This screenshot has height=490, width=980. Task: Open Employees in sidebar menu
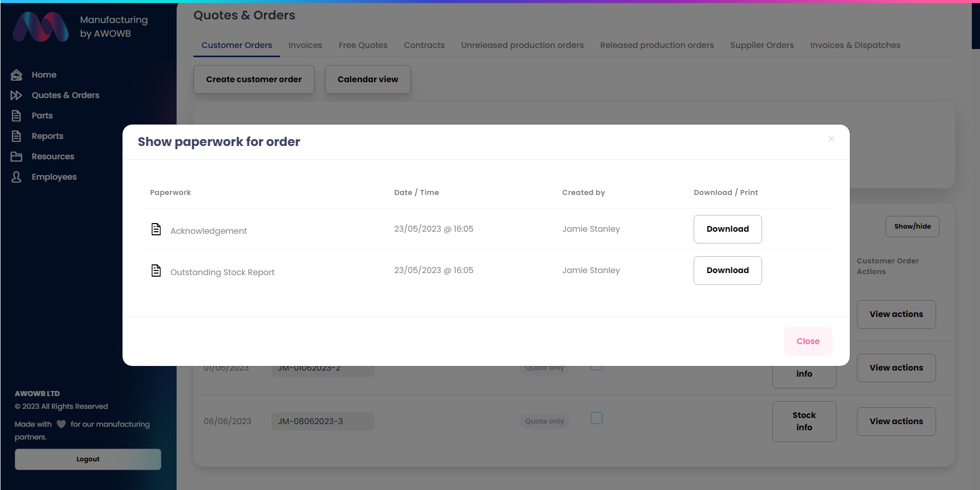point(54,177)
